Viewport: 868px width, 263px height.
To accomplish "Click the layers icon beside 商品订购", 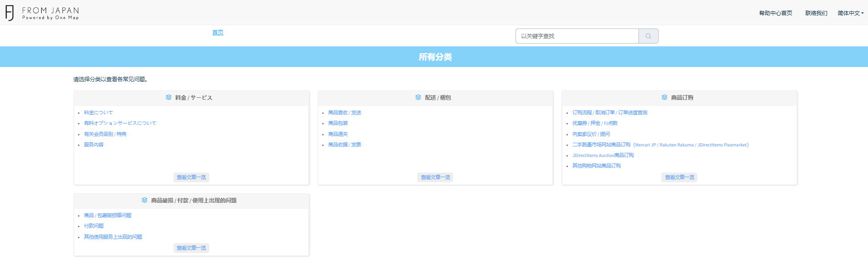I will (x=664, y=97).
